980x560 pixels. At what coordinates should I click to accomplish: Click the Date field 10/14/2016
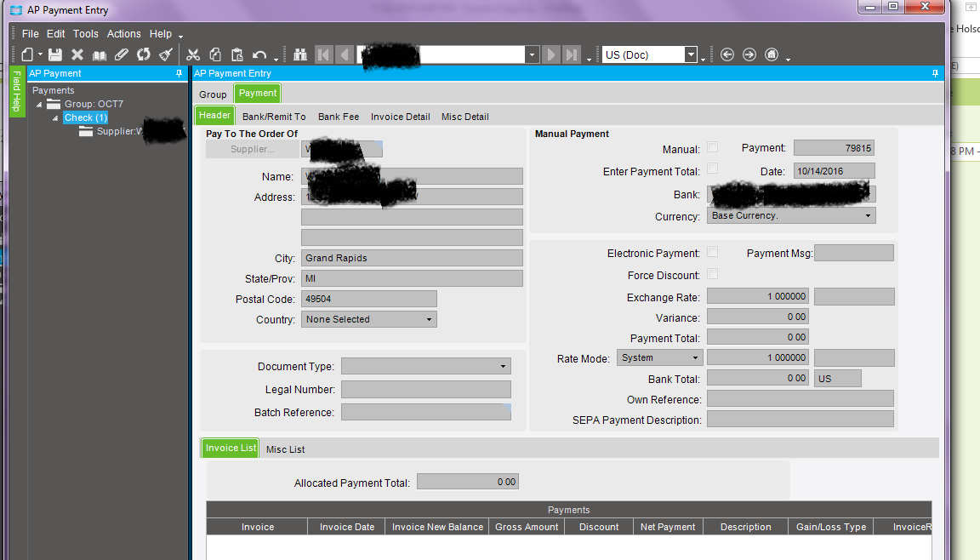tap(835, 171)
